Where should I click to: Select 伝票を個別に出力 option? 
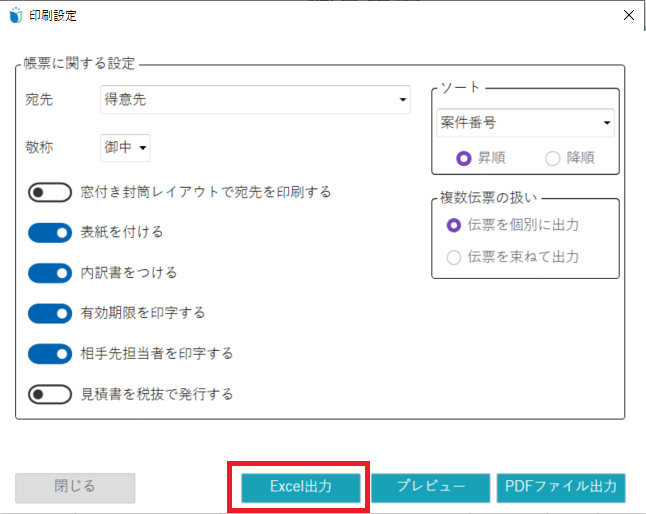[454, 225]
